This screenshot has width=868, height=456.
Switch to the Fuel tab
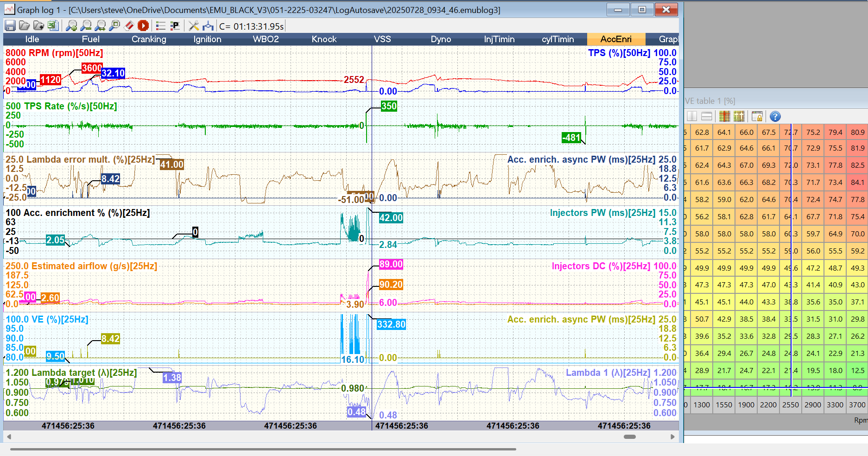90,39
